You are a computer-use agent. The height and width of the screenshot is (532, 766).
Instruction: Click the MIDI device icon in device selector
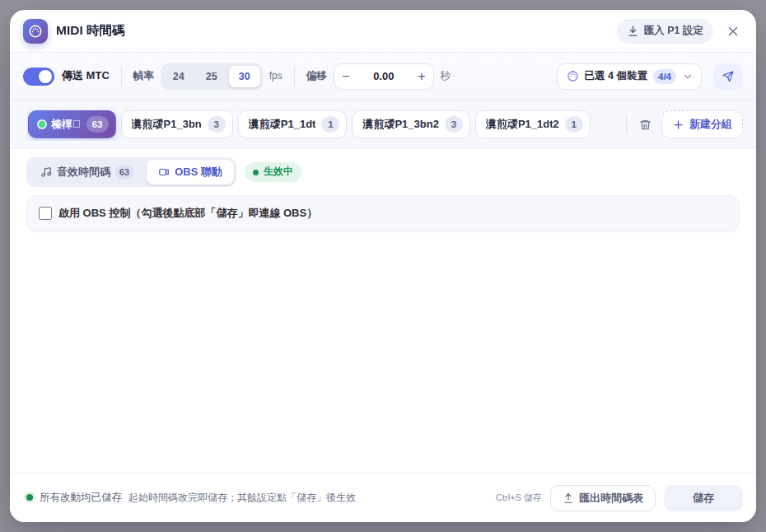click(572, 77)
